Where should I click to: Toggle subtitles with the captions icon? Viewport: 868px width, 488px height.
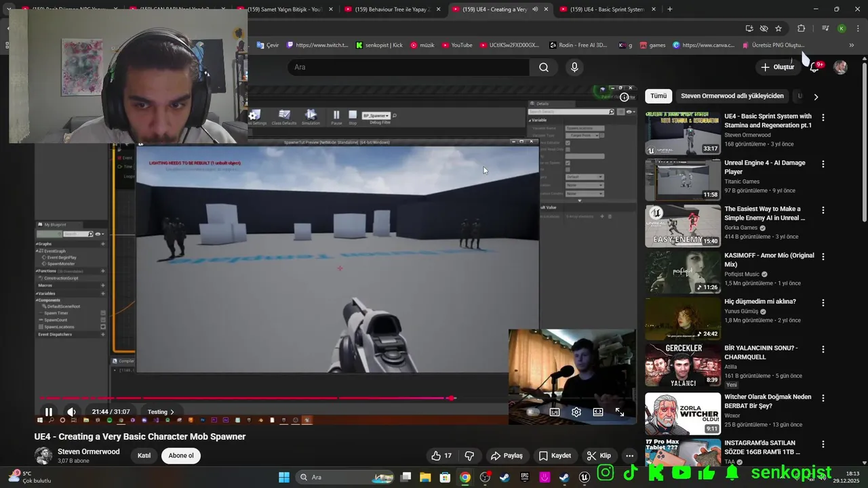pos(555,411)
